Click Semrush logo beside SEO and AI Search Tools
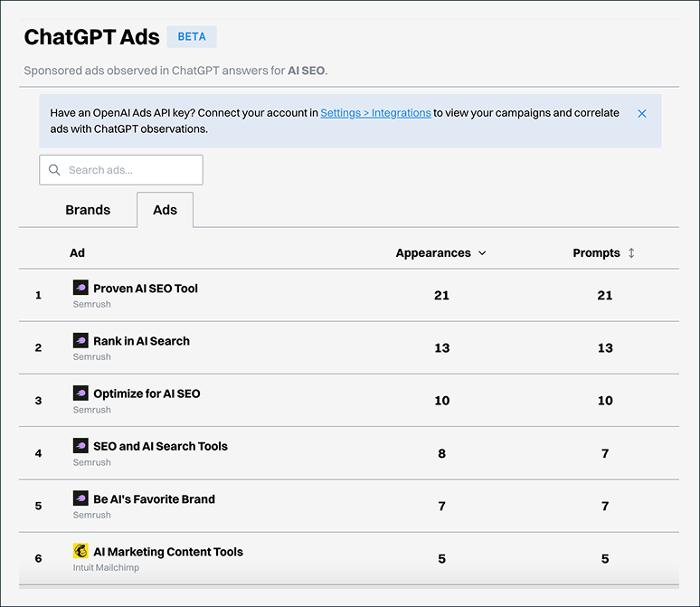This screenshot has width=700, height=607. [x=80, y=445]
